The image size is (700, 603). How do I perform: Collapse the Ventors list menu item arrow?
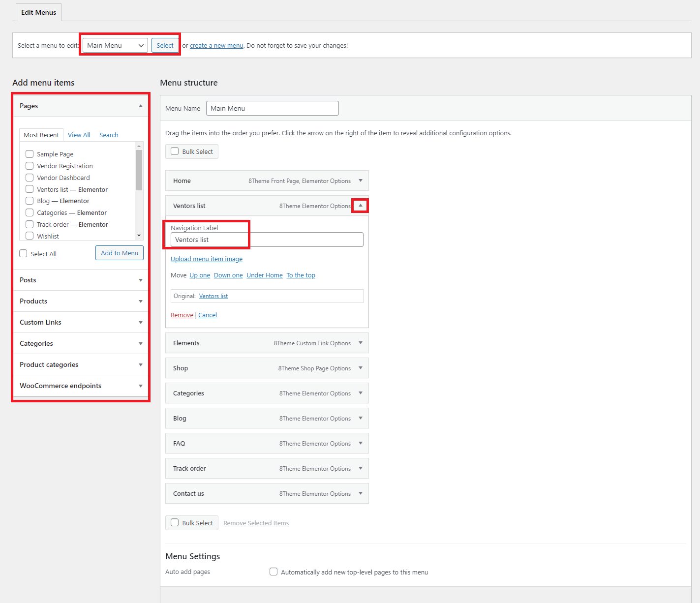coord(361,206)
